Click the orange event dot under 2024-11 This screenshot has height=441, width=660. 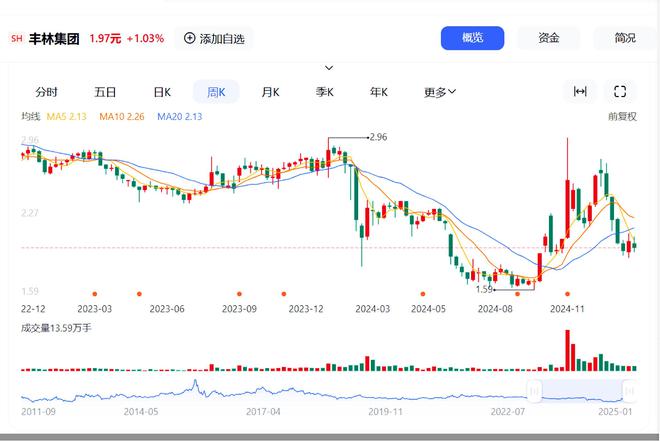567,294
